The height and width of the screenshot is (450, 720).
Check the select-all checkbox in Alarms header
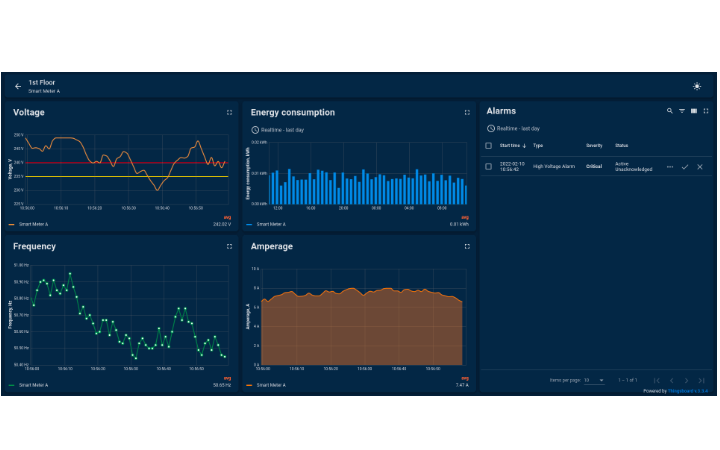(489, 146)
